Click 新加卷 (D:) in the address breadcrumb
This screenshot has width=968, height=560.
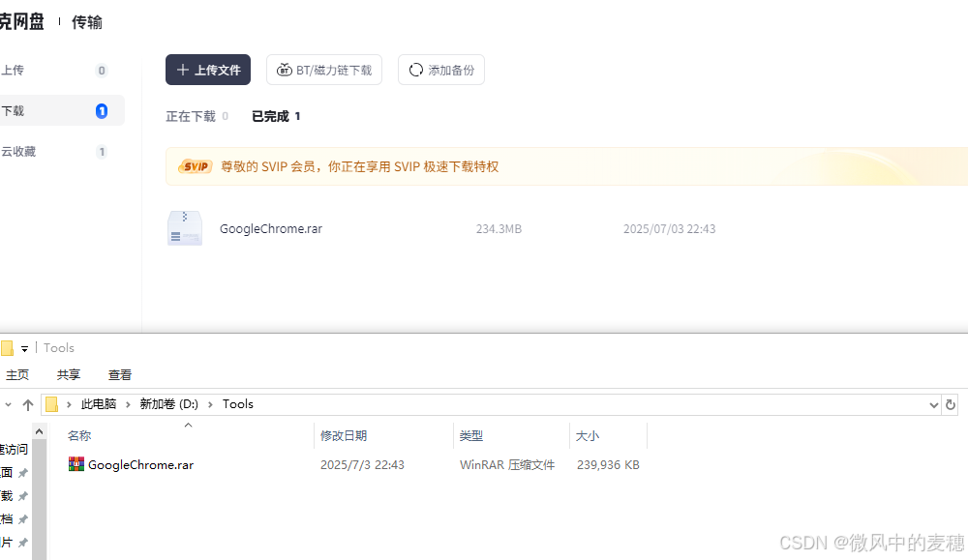click(x=169, y=404)
